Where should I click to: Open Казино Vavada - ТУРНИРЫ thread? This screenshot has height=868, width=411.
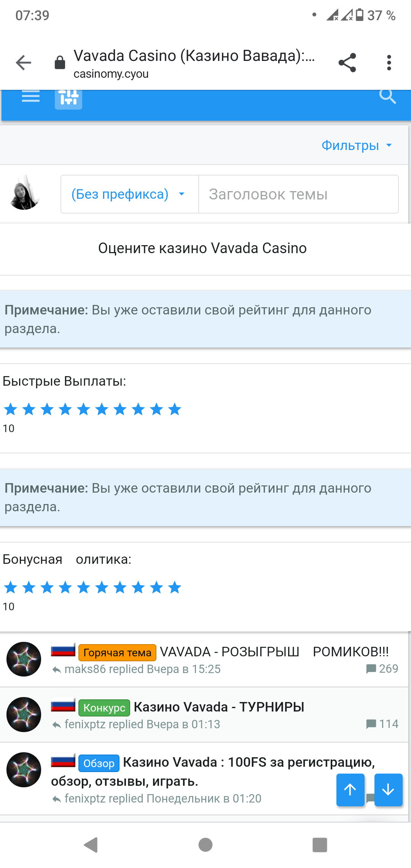[219, 707]
